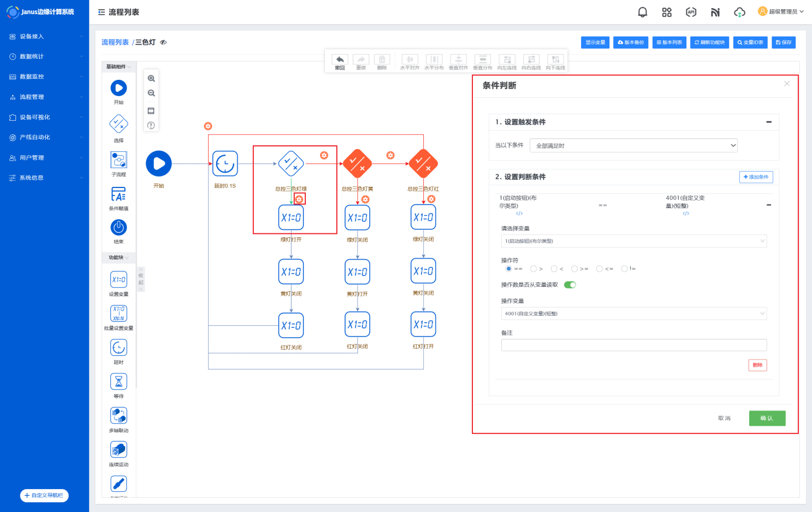
Task: Click the zoom-out magnifier on canvas
Action: click(x=151, y=93)
